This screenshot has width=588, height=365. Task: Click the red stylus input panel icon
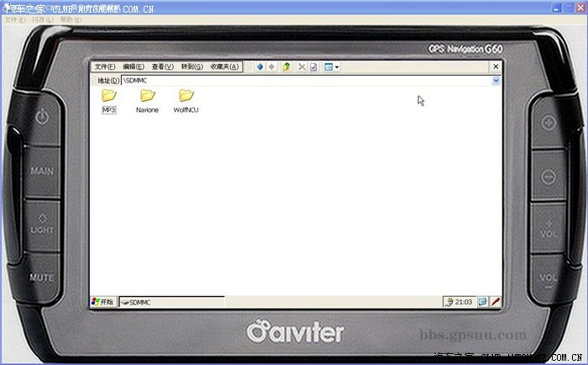pyautogui.click(x=496, y=302)
